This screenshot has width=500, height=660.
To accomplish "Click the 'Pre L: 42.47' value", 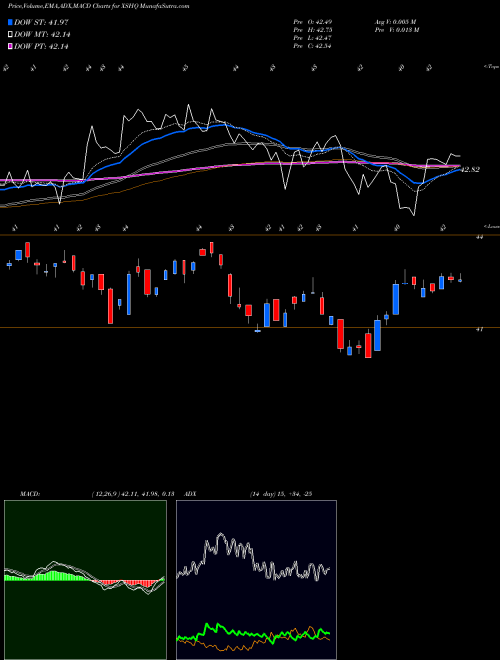I will [313, 38].
